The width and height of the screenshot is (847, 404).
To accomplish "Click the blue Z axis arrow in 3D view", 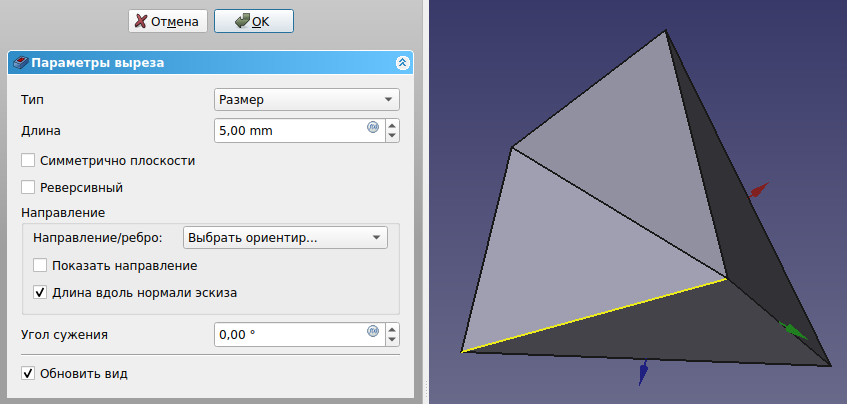I will coord(643,372).
